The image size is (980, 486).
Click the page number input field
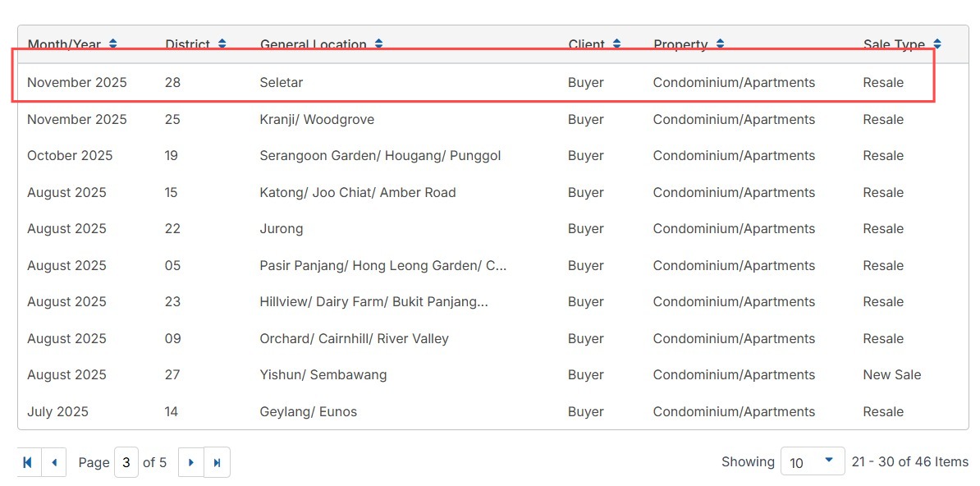[x=126, y=462]
